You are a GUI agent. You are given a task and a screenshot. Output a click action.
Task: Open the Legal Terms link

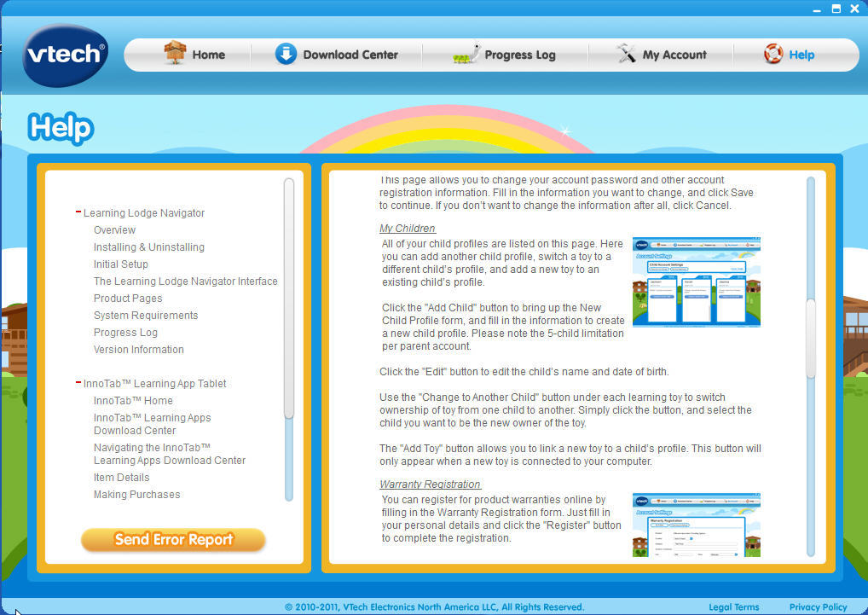tap(733, 606)
